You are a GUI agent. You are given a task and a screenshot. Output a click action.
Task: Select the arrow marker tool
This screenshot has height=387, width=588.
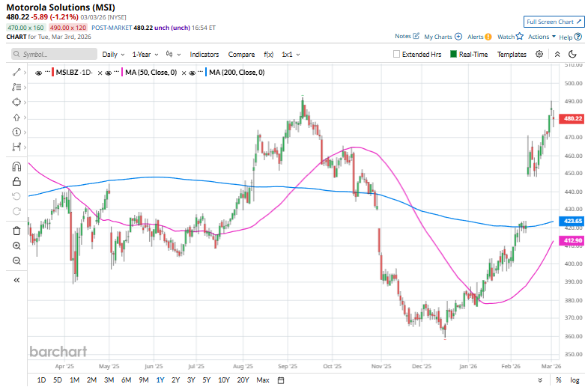16,118
